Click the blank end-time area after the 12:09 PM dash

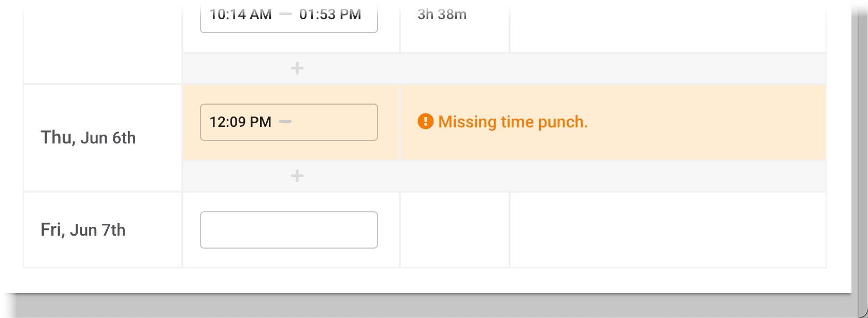pyautogui.click(x=334, y=122)
